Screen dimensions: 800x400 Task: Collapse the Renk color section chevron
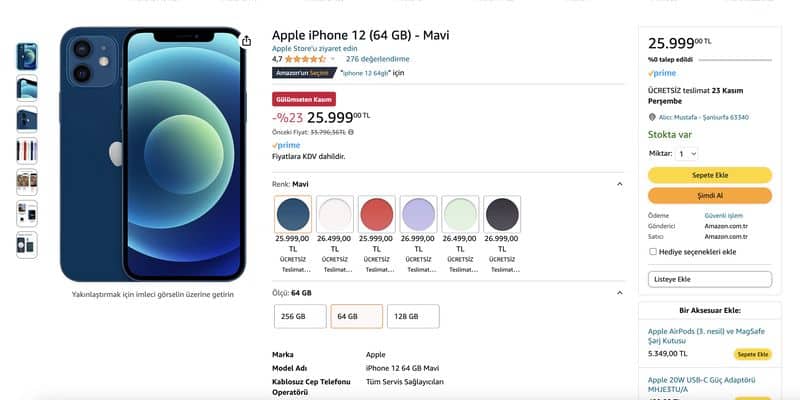click(619, 184)
